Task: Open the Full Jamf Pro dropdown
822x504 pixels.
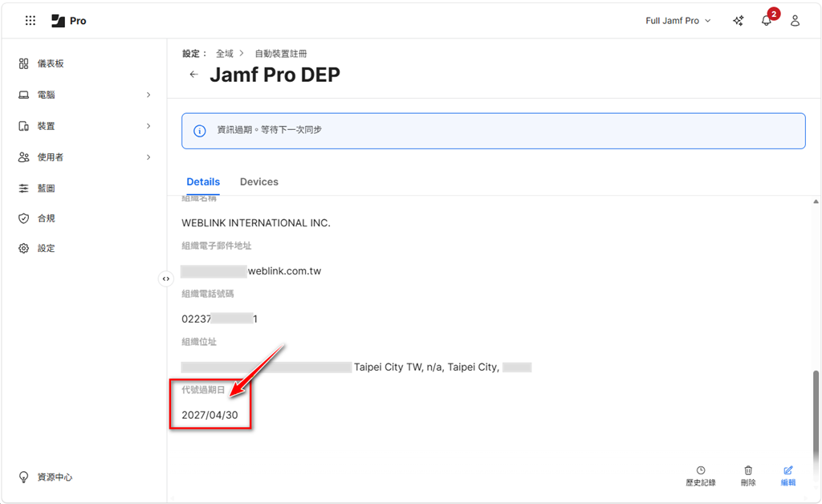Action: pos(678,21)
